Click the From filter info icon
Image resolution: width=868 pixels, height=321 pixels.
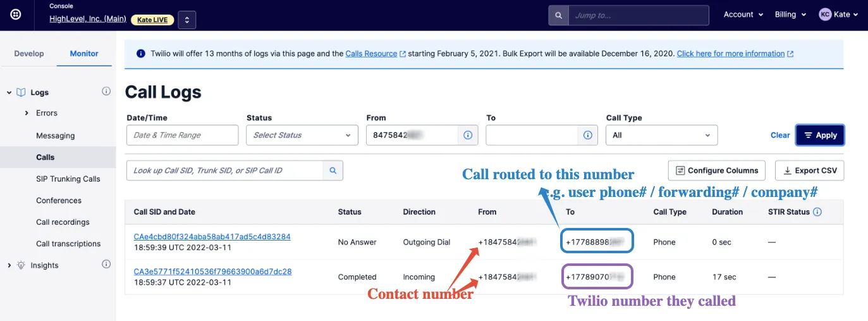click(x=468, y=135)
